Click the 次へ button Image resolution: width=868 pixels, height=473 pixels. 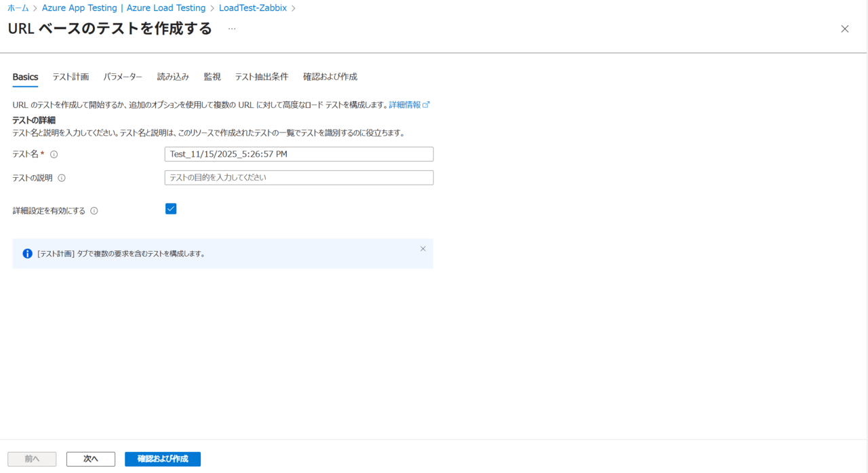[91, 459]
